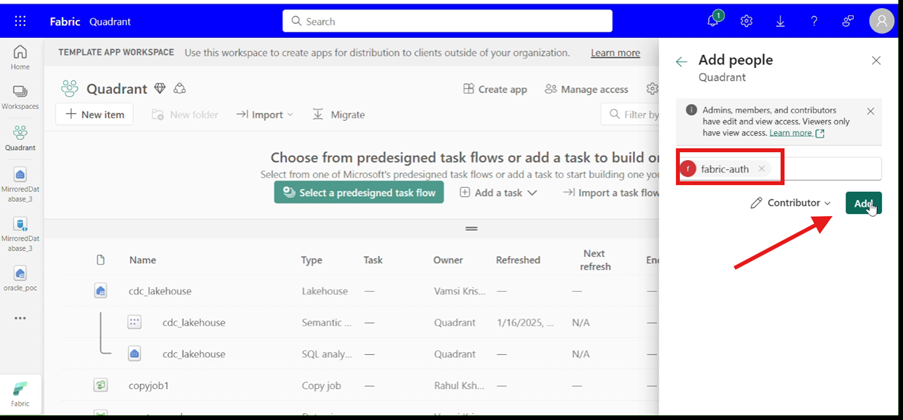This screenshot has height=420, width=903.
Task: Open the cdc_lakehouse Semantic model item
Action: tap(194, 323)
